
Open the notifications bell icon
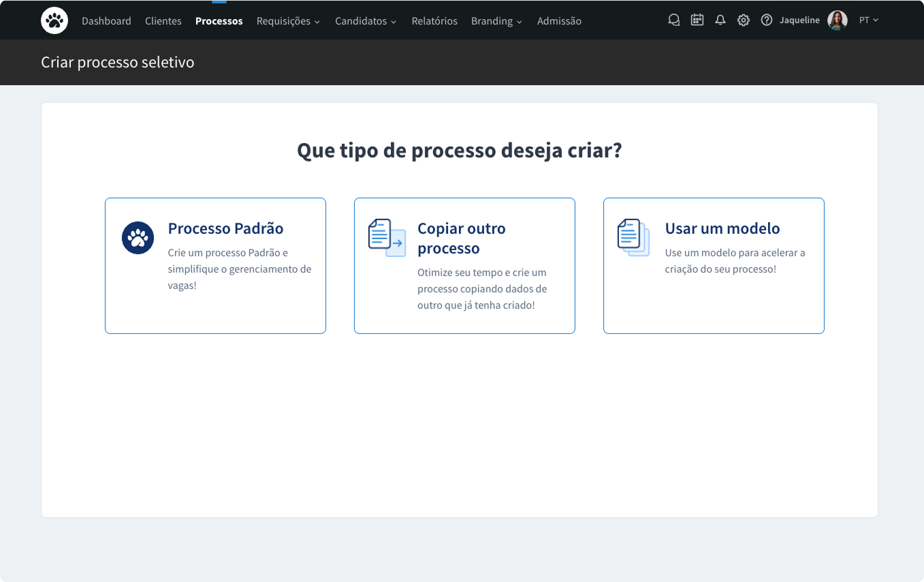[x=720, y=20]
